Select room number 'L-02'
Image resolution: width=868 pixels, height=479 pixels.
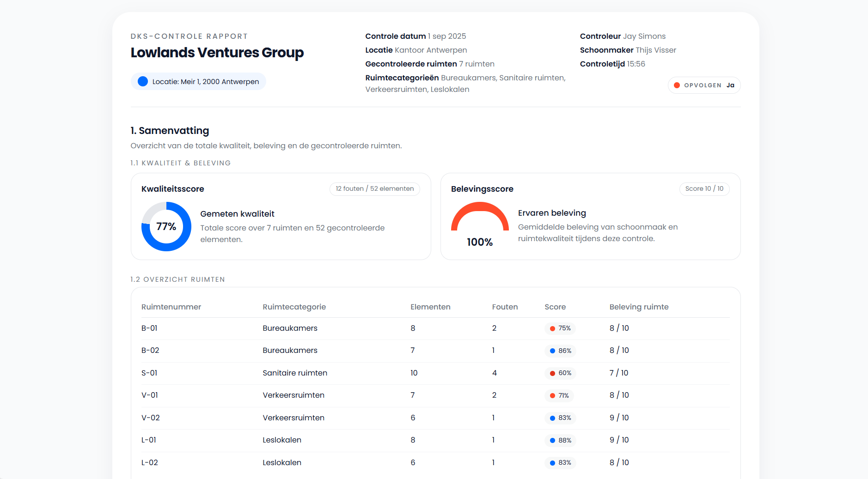(150, 463)
